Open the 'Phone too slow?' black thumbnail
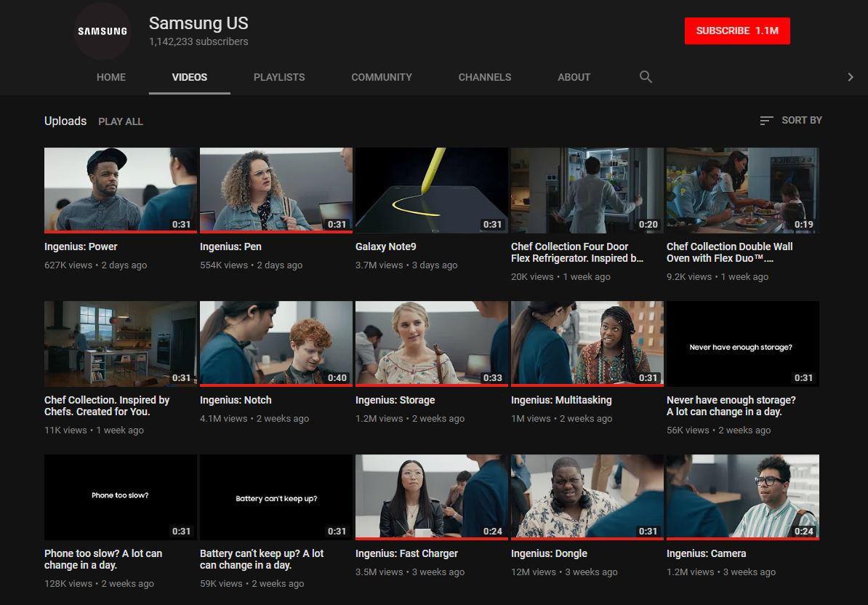This screenshot has height=605, width=868. pyautogui.click(x=121, y=497)
